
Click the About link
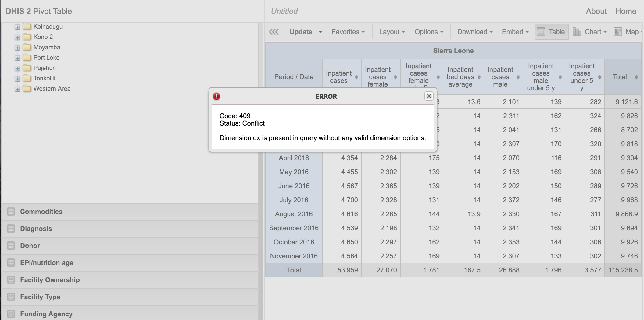click(x=596, y=11)
